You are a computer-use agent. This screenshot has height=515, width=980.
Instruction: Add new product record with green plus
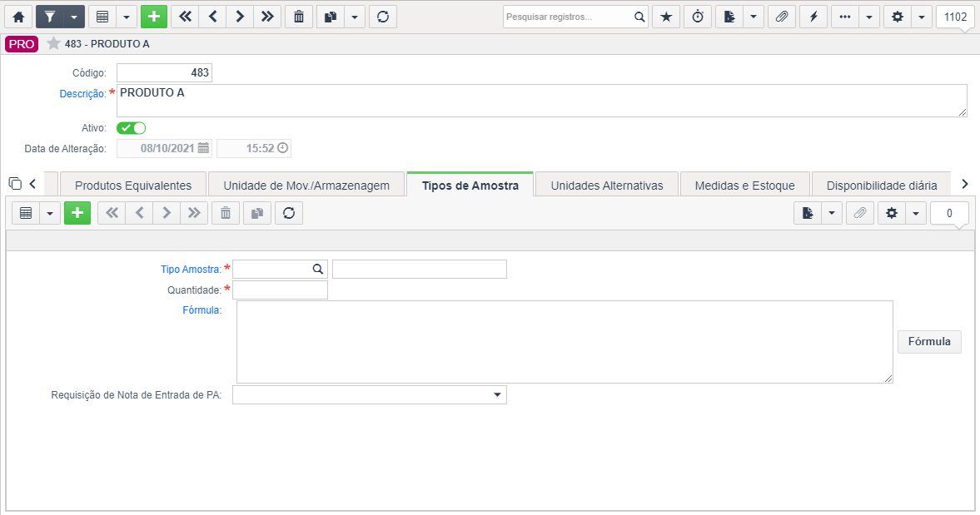pos(154,17)
